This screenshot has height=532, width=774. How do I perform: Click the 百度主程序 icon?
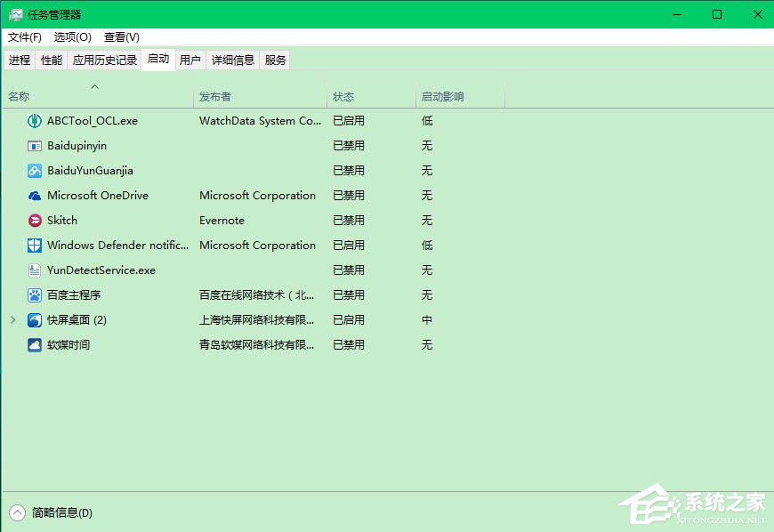click(34, 294)
